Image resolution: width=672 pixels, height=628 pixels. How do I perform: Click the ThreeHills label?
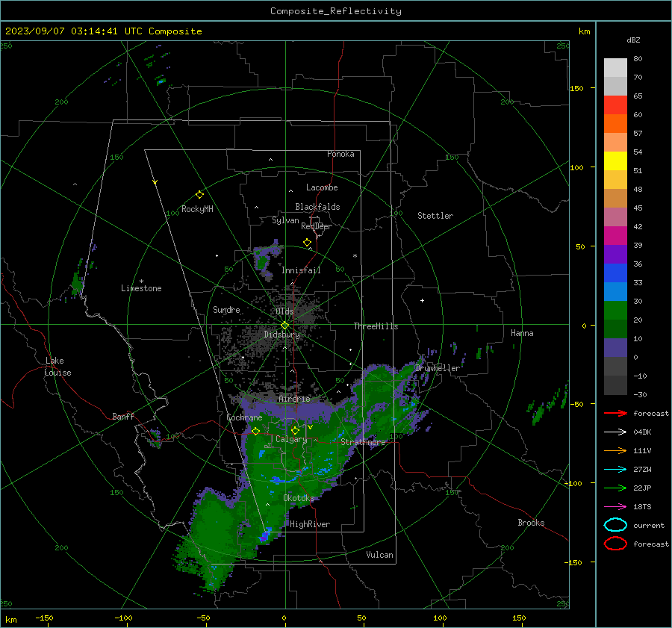pyautogui.click(x=376, y=326)
